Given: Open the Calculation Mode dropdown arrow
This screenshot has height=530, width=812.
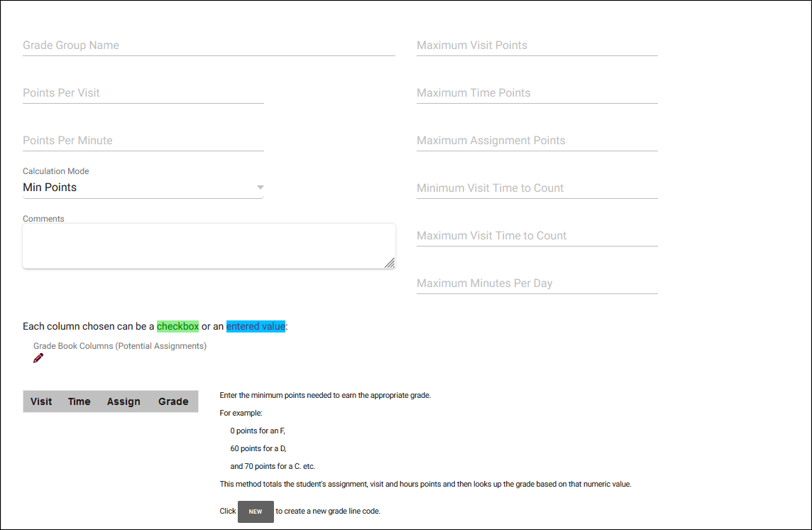Looking at the screenshot, I should 260,188.
